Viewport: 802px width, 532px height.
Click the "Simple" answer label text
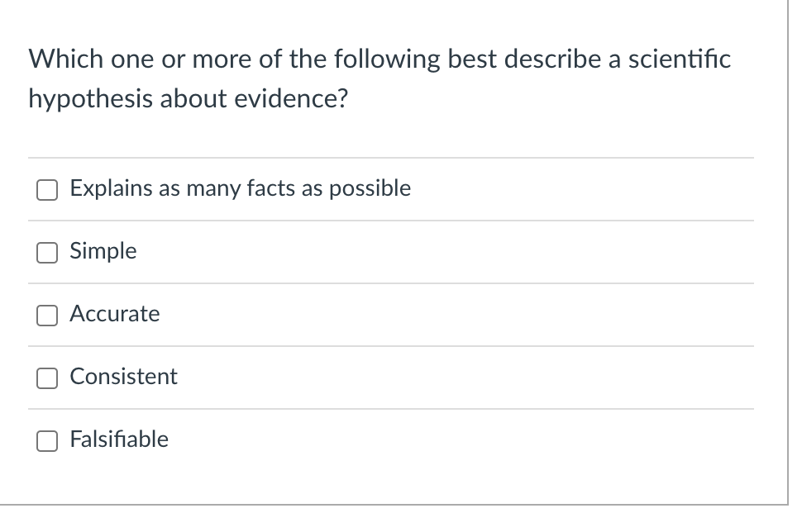click(x=103, y=251)
